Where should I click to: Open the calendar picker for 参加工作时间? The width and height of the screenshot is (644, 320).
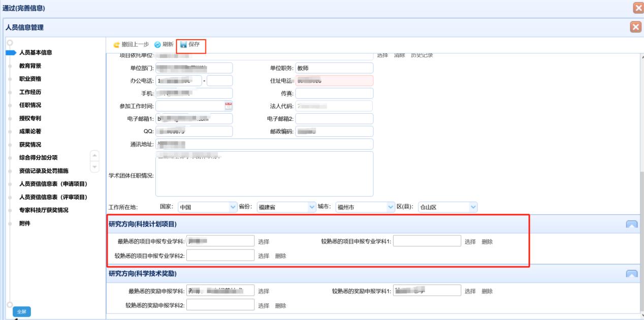coord(229,106)
